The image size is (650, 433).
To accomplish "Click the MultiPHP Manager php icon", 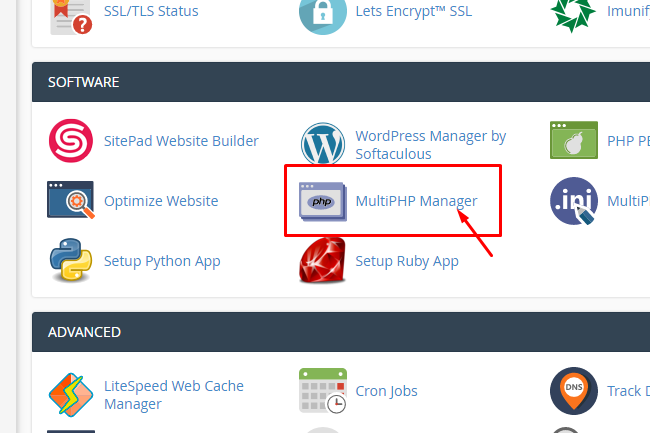I will tap(323, 201).
